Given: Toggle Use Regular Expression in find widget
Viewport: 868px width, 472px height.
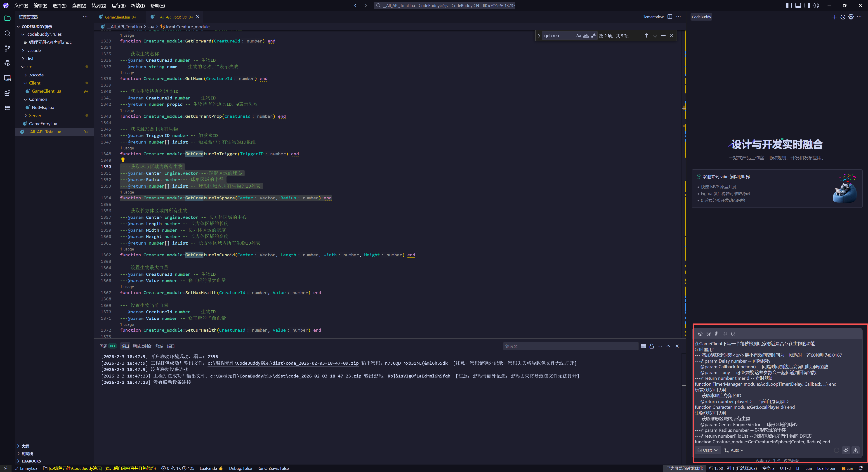Looking at the screenshot, I should coord(593,36).
